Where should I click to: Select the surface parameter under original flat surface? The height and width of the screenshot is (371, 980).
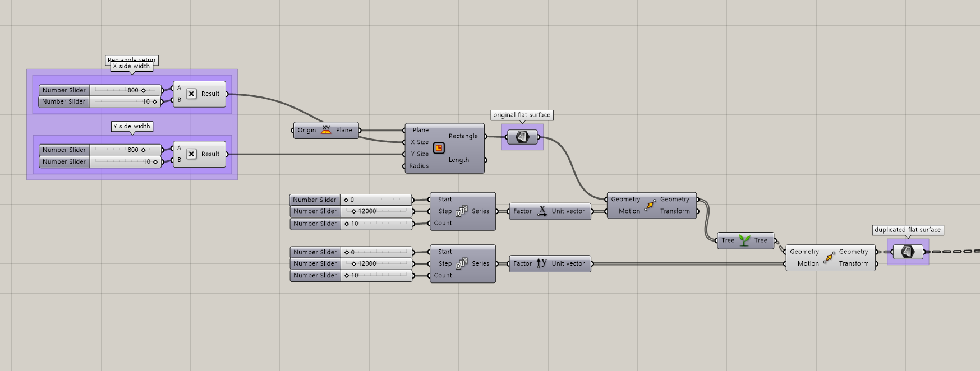point(522,137)
